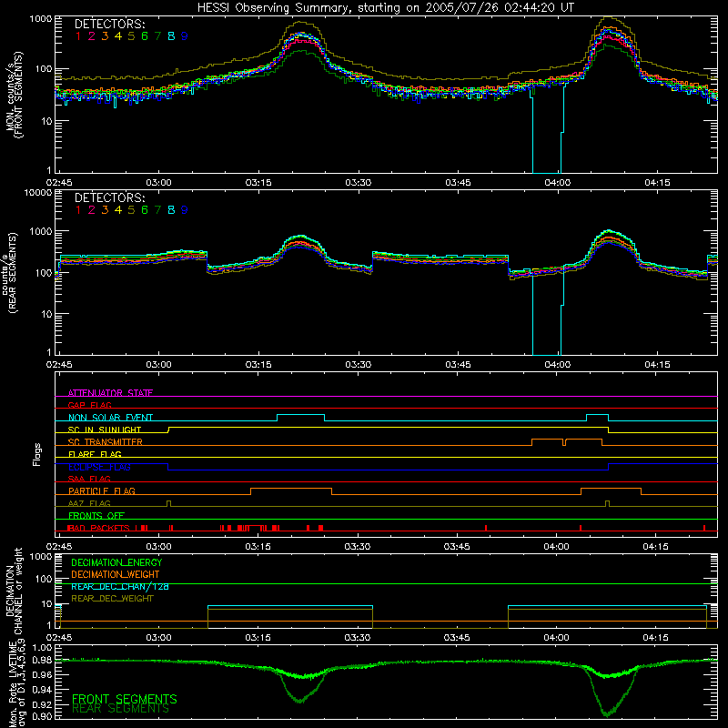Click the AAZ_FLAG label
This screenshot has width=728, height=728.
(89, 503)
